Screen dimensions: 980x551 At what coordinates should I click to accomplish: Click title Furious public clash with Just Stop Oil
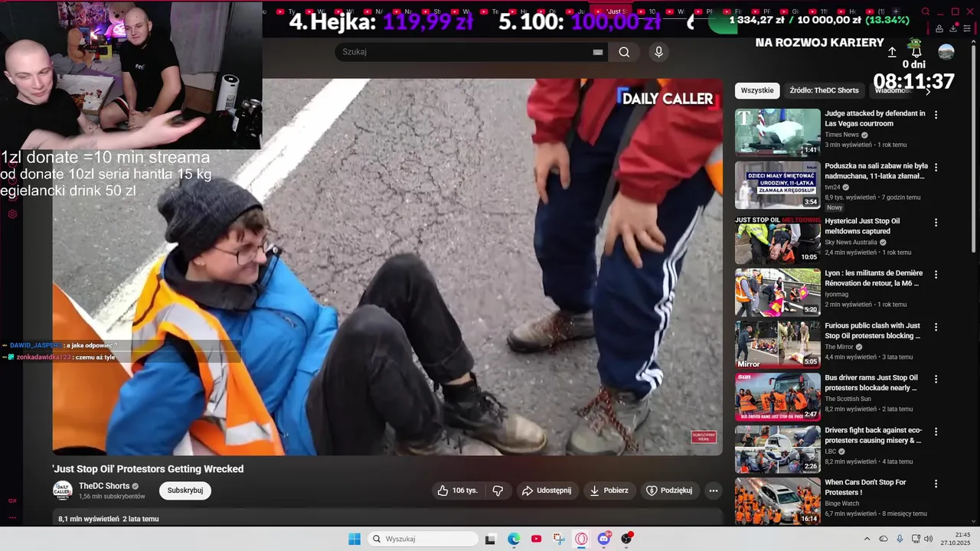click(872, 331)
